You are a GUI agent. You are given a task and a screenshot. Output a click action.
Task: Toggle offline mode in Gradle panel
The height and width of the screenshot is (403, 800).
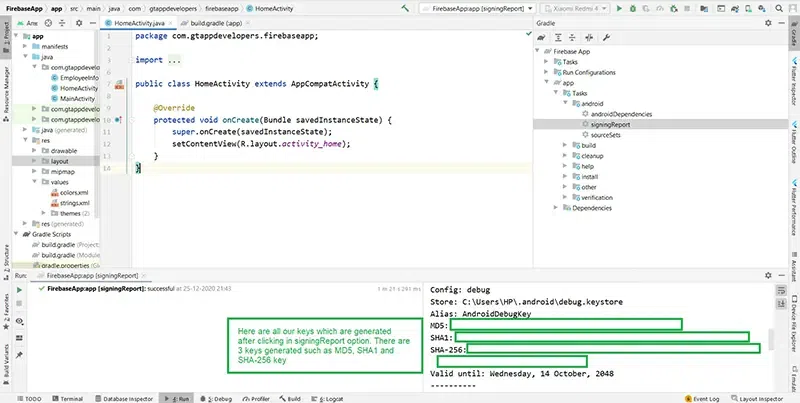(x=589, y=37)
